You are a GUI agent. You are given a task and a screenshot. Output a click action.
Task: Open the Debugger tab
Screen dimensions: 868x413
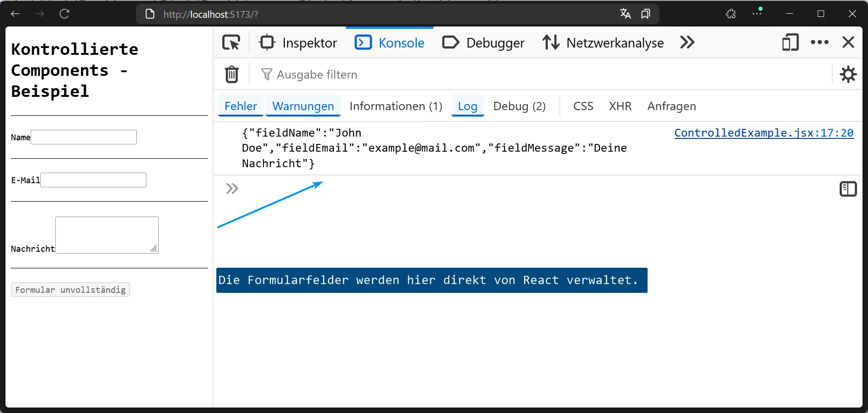483,42
